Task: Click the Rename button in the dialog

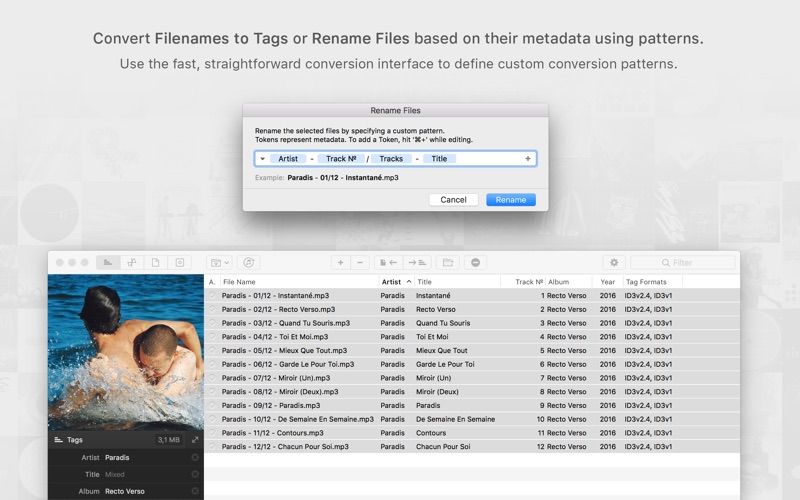Action: click(x=510, y=200)
